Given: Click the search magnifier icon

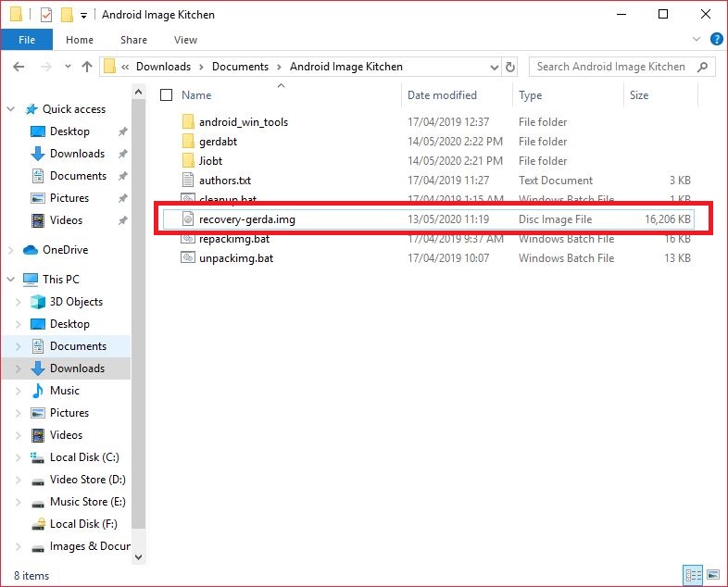Looking at the screenshot, I should (702, 67).
